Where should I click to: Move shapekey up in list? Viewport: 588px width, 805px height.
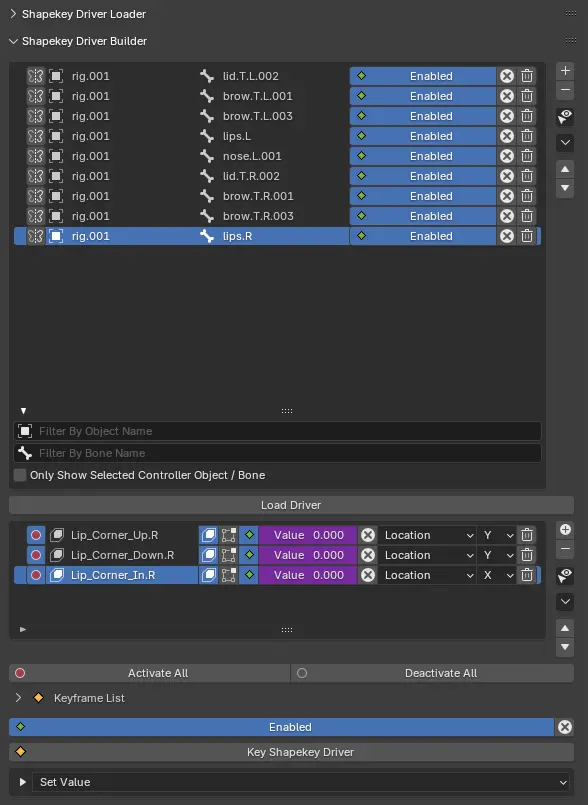[x=565, y=628]
